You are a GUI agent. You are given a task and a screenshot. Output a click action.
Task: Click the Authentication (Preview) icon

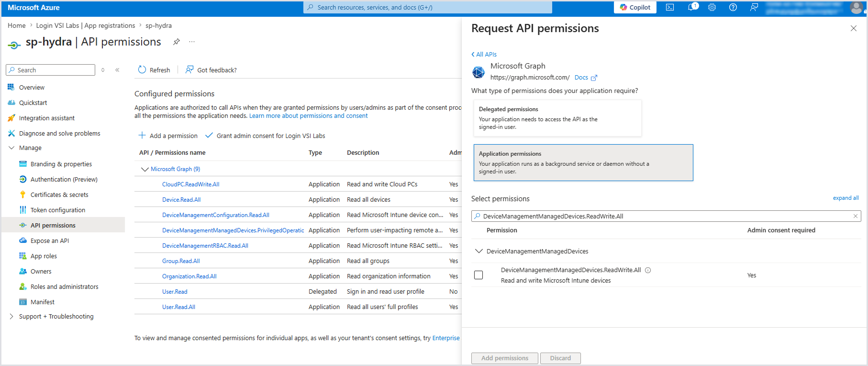click(22, 179)
